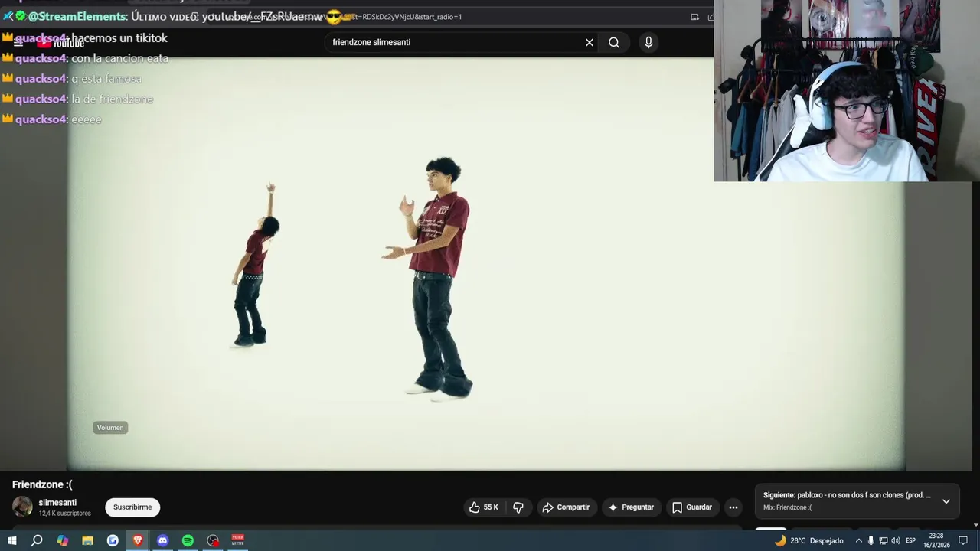The height and width of the screenshot is (551, 980).
Task: Click the webcam overlay of the streamer
Action: tap(847, 90)
